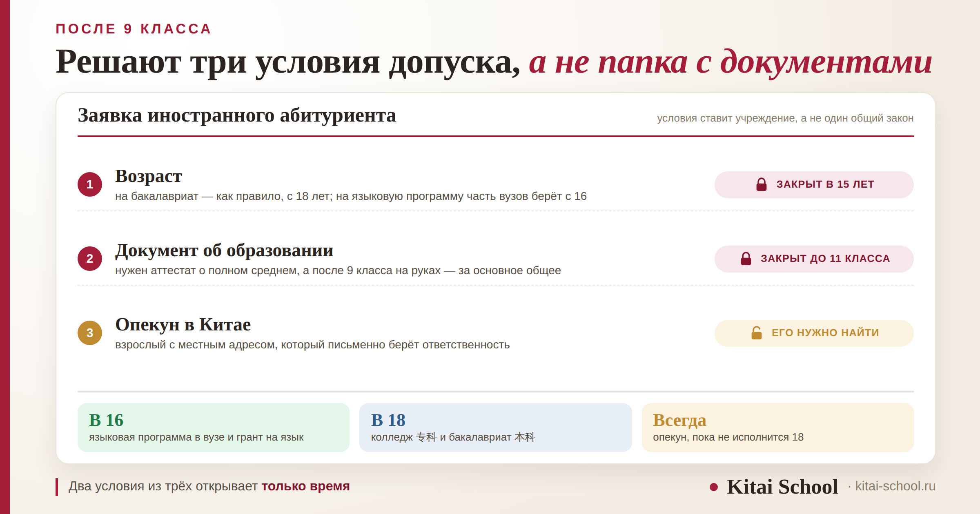The image size is (980, 514).
Task: Click the «ЗАКРЫТ В 15 ЛЕТ» badge
Action: tap(814, 184)
